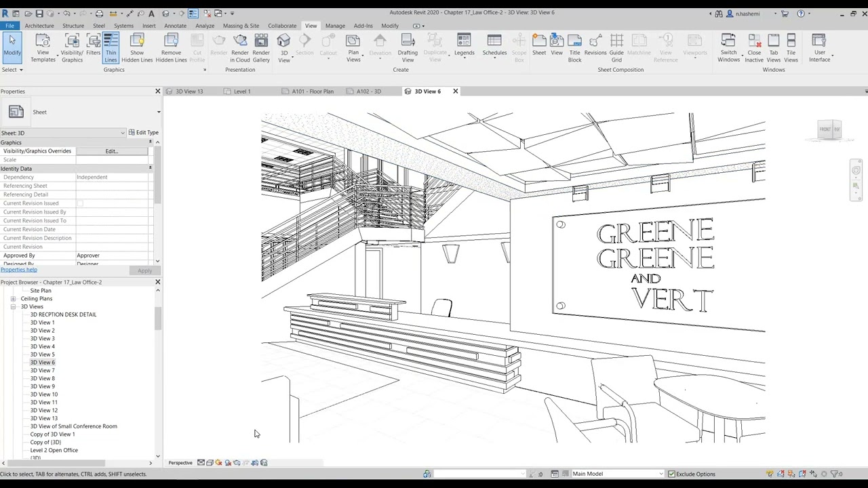This screenshot has width=868, height=488.
Task: Click the Approved By value field
Action: (x=112, y=256)
